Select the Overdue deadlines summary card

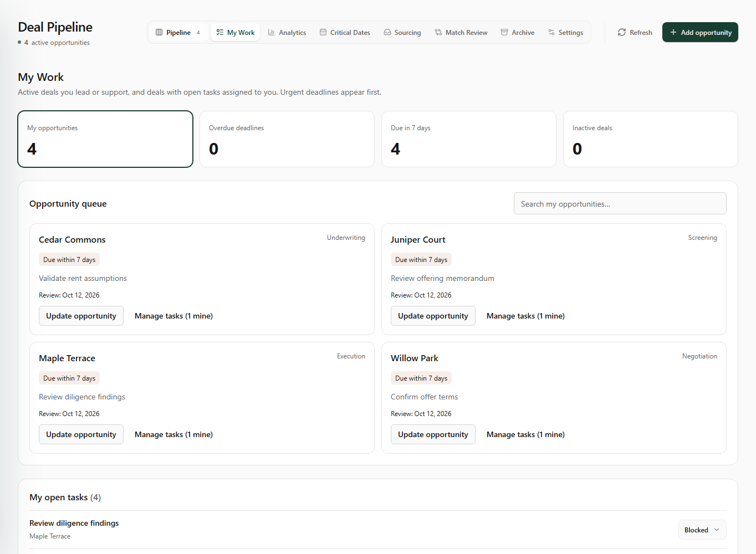287,139
